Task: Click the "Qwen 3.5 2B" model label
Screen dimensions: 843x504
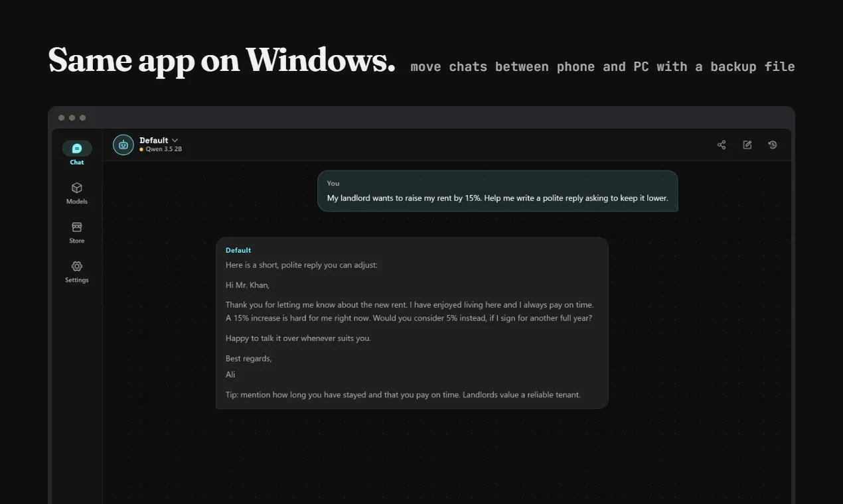Action: click(163, 149)
